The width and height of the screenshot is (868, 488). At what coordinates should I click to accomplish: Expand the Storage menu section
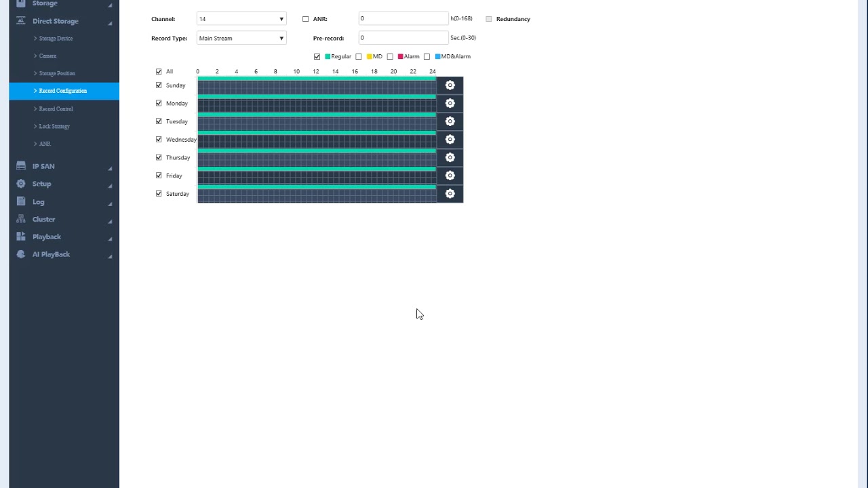110,5
